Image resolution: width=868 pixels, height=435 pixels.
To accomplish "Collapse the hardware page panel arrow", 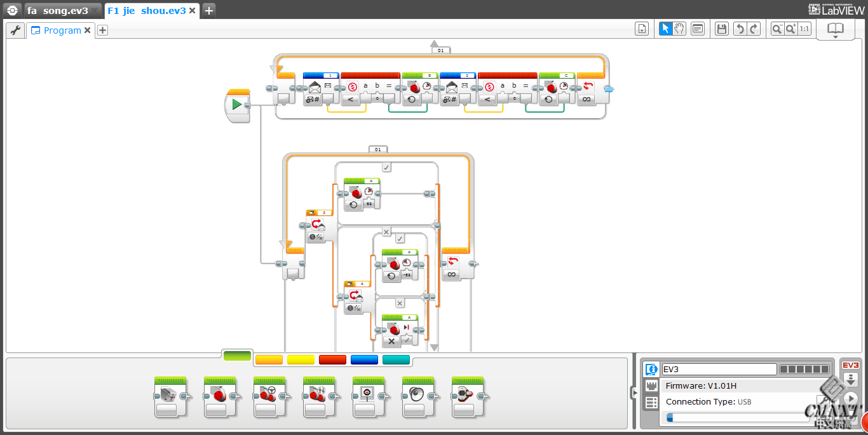I will (634, 392).
